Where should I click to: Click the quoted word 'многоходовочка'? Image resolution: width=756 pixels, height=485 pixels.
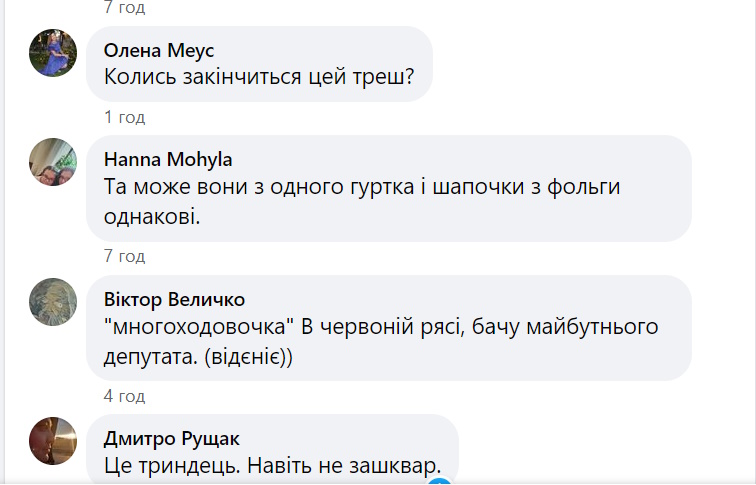pyautogui.click(x=188, y=326)
